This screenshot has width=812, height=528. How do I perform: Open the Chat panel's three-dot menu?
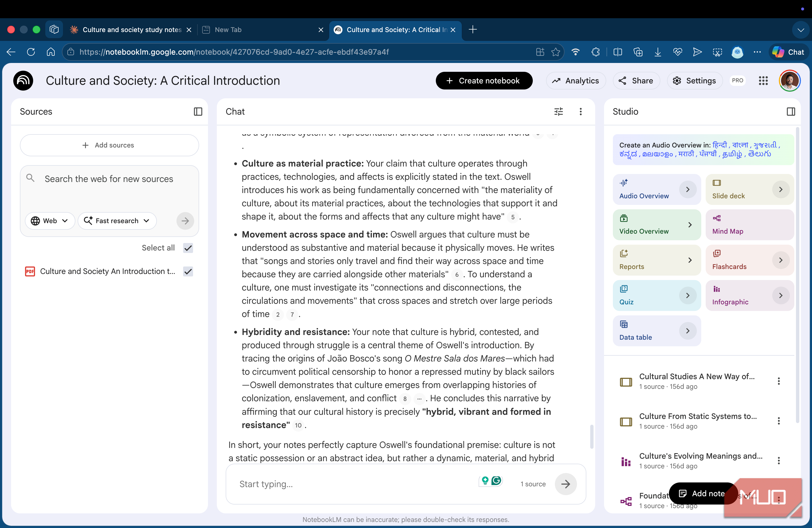pyautogui.click(x=580, y=112)
